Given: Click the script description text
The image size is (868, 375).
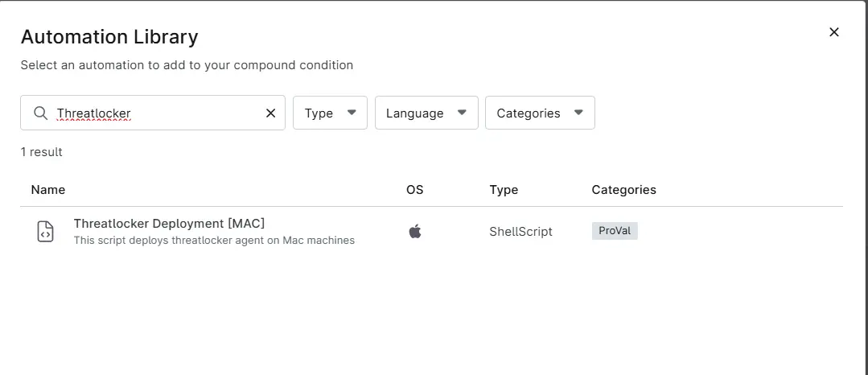Looking at the screenshot, I should [214, 241].
